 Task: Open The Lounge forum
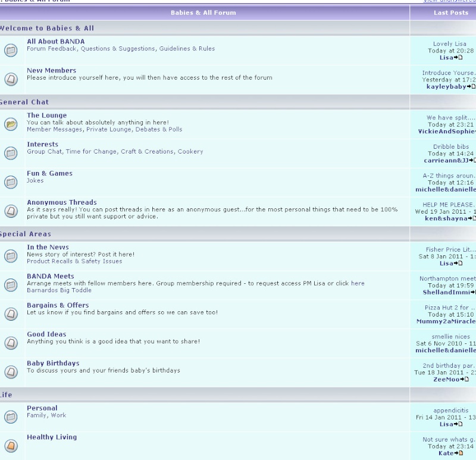pos(47,115)
